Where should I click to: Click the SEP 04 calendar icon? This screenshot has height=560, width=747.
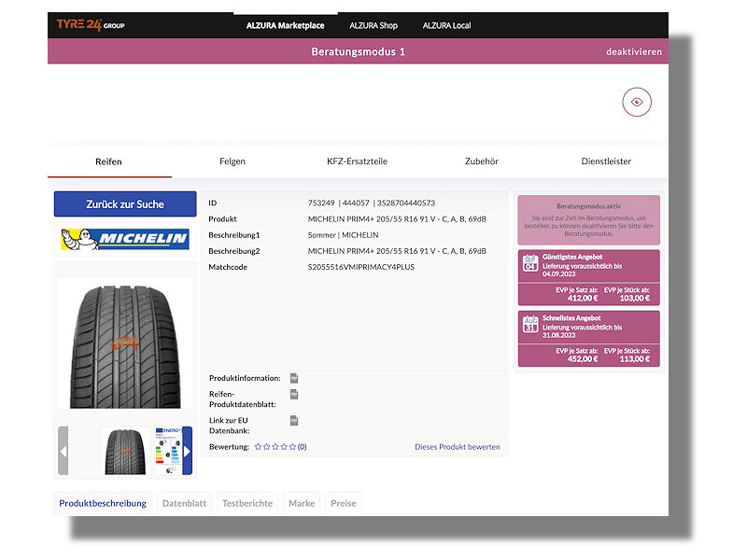tap(530, 263)
